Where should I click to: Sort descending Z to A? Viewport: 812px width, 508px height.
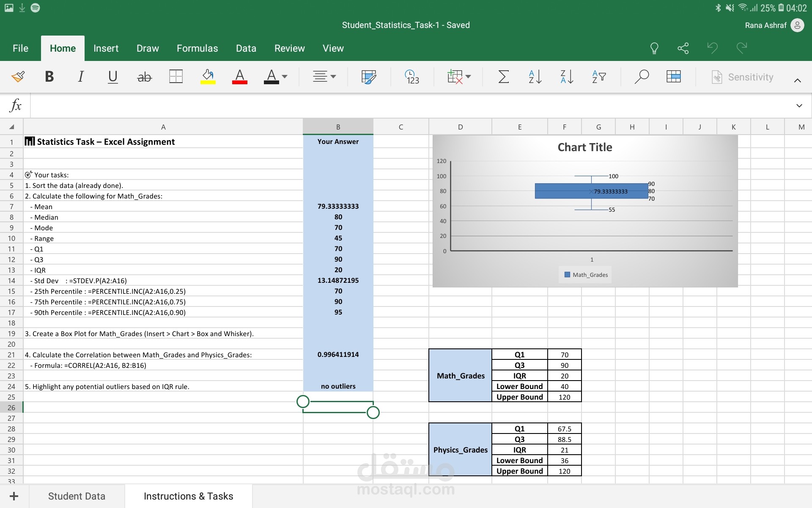click(x=567, y=77)
